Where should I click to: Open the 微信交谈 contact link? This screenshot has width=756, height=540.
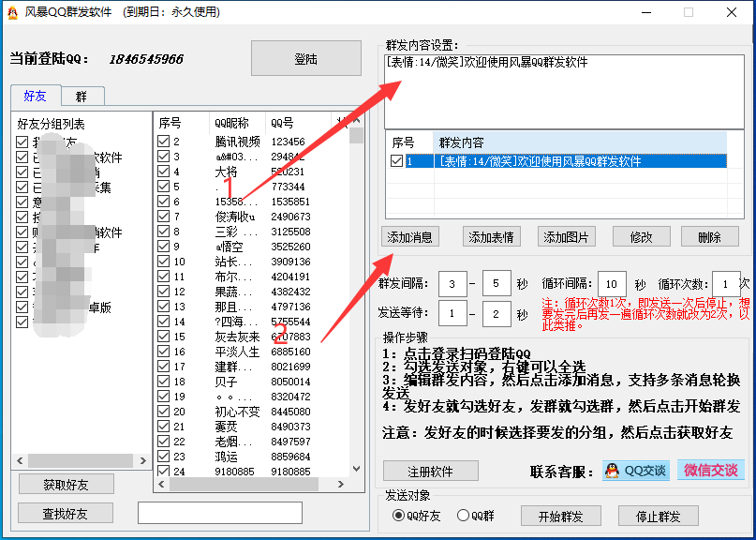[711, 470]
